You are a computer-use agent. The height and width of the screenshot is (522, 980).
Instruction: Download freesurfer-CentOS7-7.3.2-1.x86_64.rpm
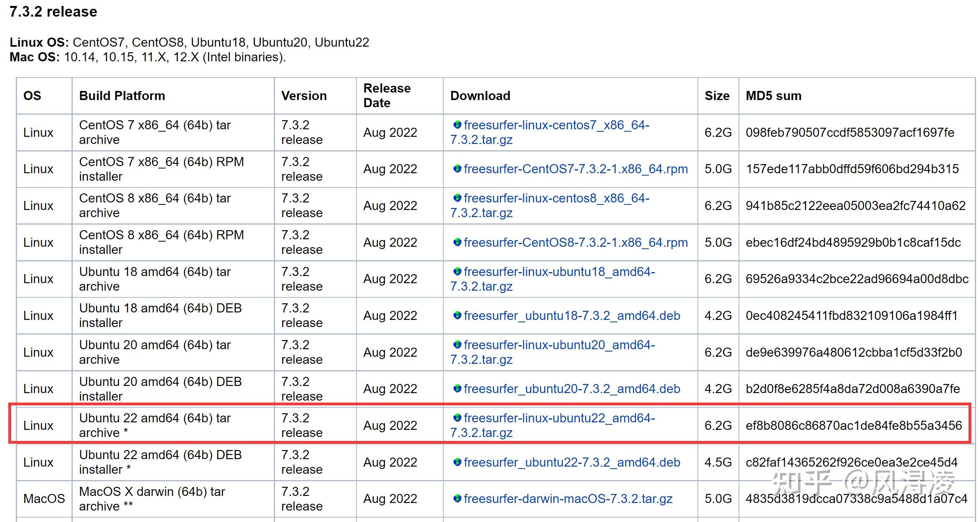click(575, 169)
